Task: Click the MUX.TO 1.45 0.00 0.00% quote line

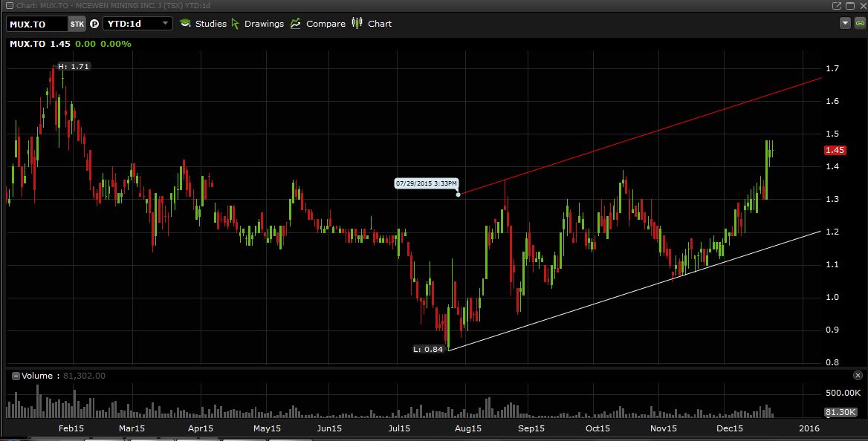Action: pos(71,44)
